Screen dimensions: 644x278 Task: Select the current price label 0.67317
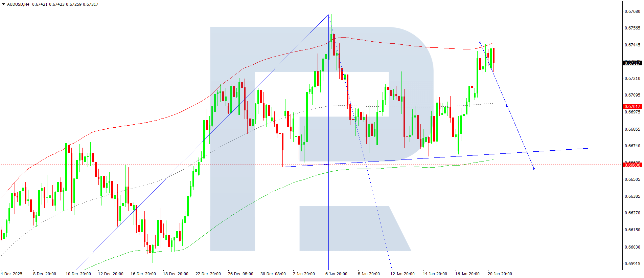tap(632, 63)
